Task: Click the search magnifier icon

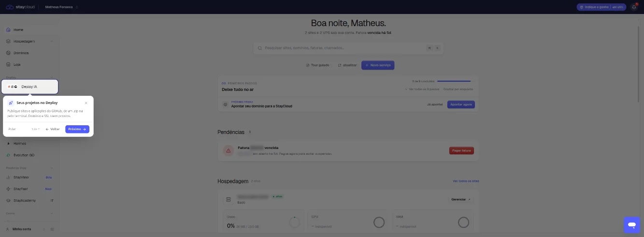Action: click(260, 48)
